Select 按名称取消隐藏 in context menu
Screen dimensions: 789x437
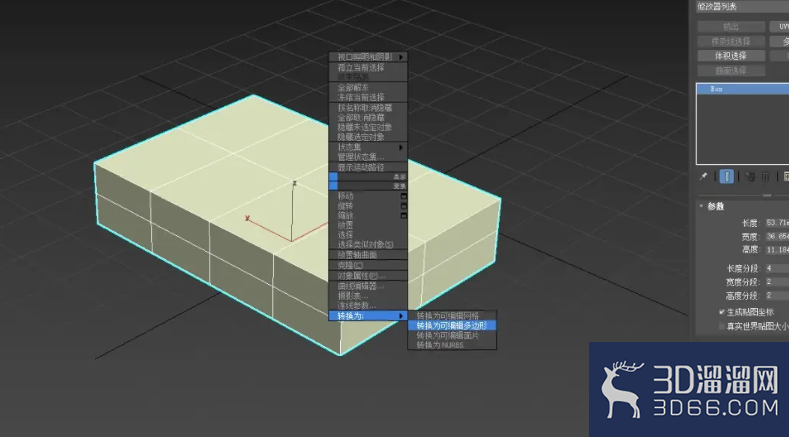coord(368,108)
